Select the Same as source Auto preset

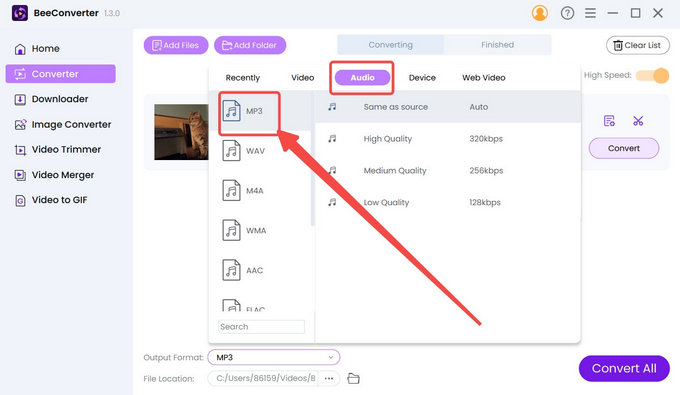click(448, 107)
